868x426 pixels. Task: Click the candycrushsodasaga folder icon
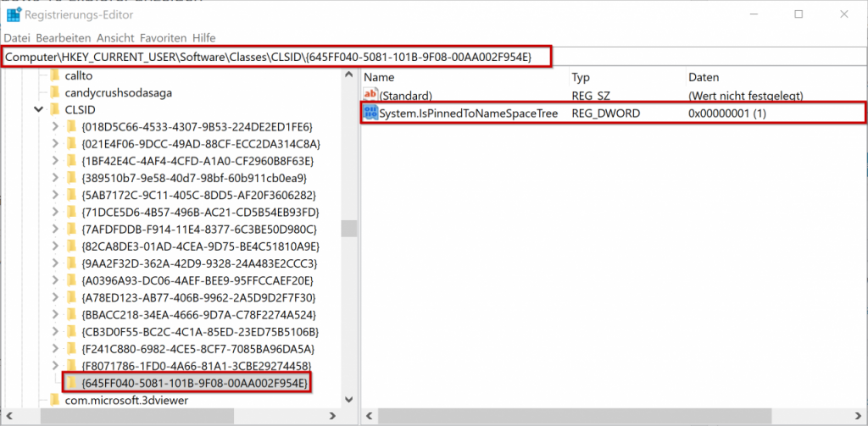(x=56, y=92)
